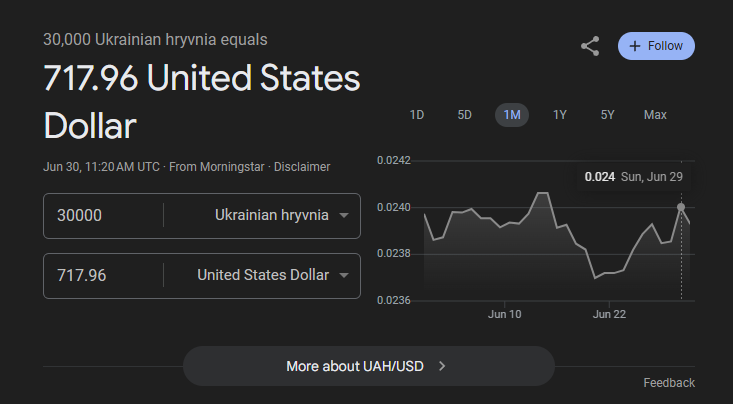This screenshot has width=733, height=404.
Task: Switch chart to 5D range
Action: point(464,115)
